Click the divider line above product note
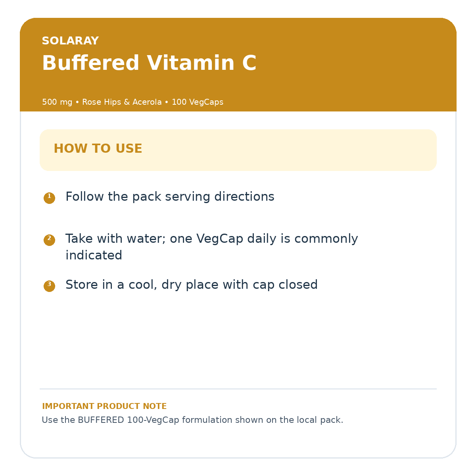The height and width of the screenshot is (476, 476). click(x=238, y=389)
